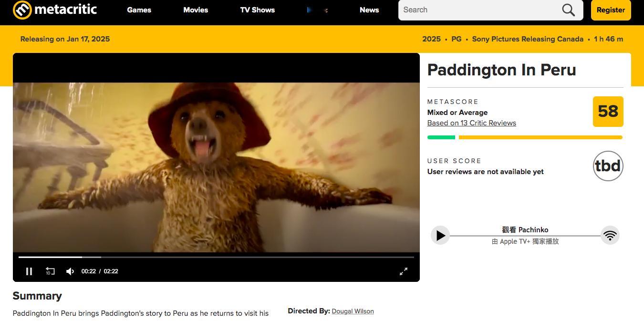Enter fullscreen for the trailer
The height and width of the screenshot is (321, 644).
click(x=404, y=271)
